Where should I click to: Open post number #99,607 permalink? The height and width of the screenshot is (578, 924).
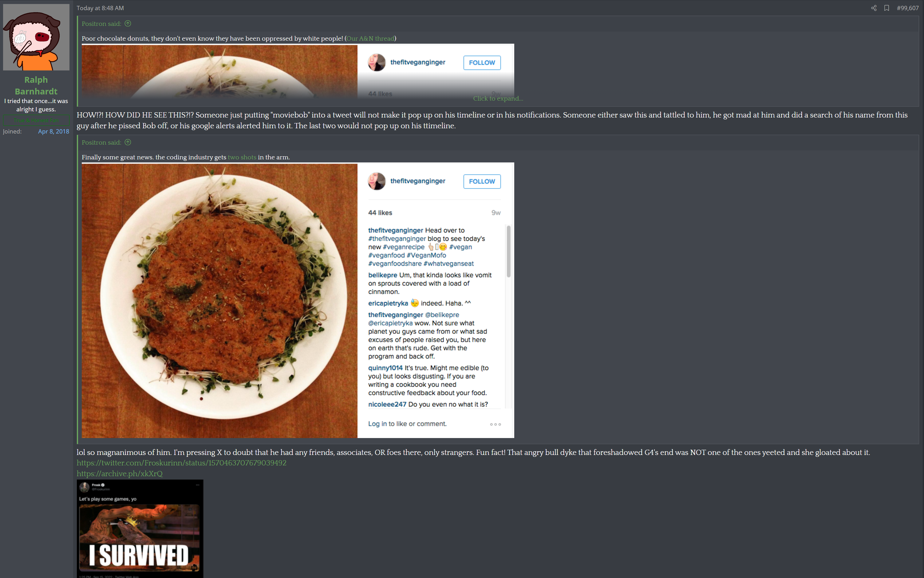point(908,8)
